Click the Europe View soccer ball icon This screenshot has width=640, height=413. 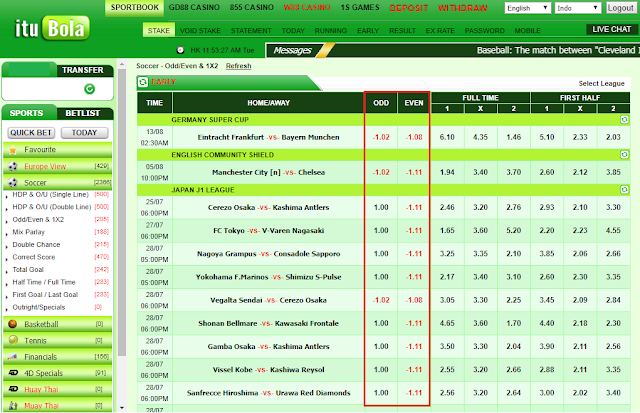[x=13, y=167]
